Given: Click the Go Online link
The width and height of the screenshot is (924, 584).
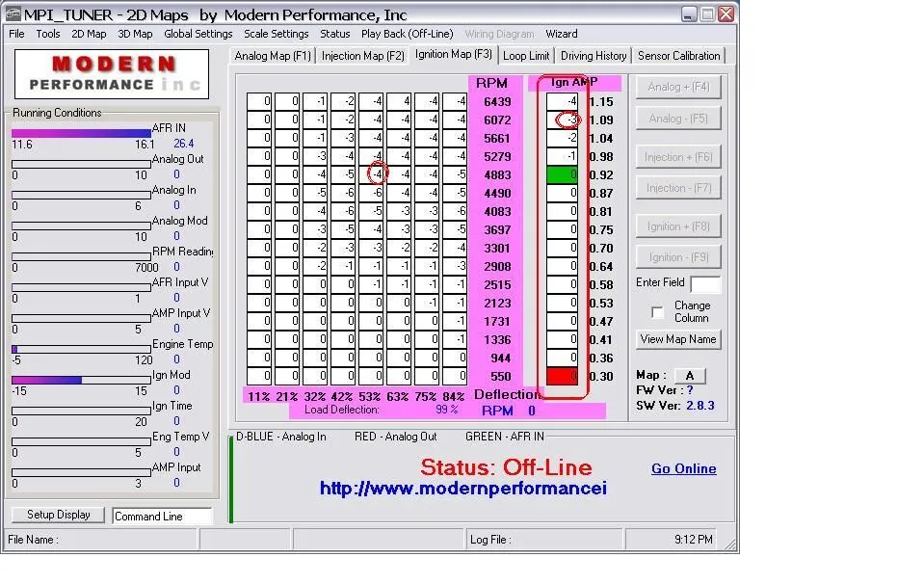Looking at the screenshot, I should point(683,468).
